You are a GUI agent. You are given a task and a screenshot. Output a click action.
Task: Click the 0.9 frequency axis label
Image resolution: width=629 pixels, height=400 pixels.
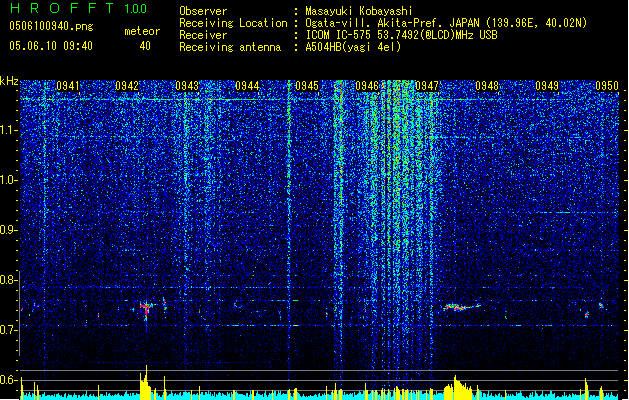[x=8, y=230]
